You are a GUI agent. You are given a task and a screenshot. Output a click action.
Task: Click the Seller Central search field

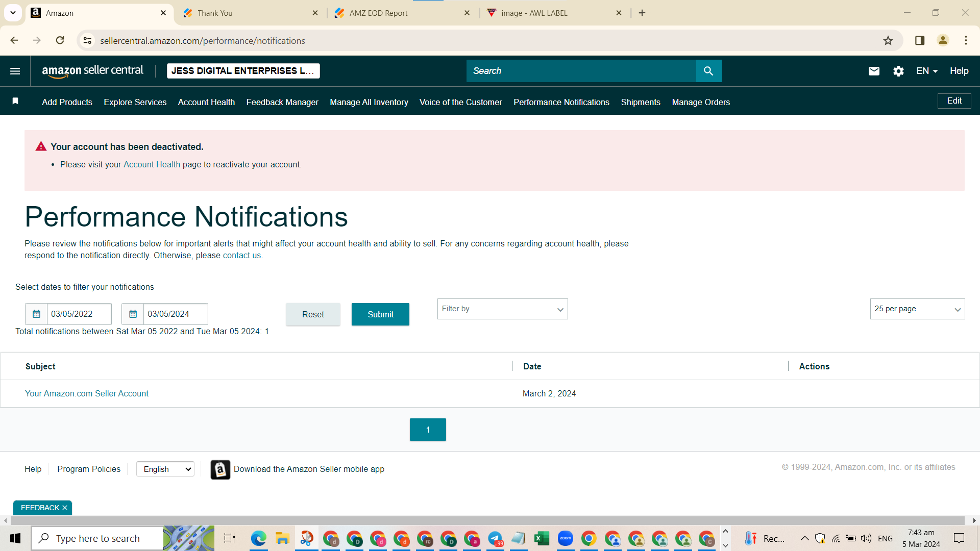(581, 71)
